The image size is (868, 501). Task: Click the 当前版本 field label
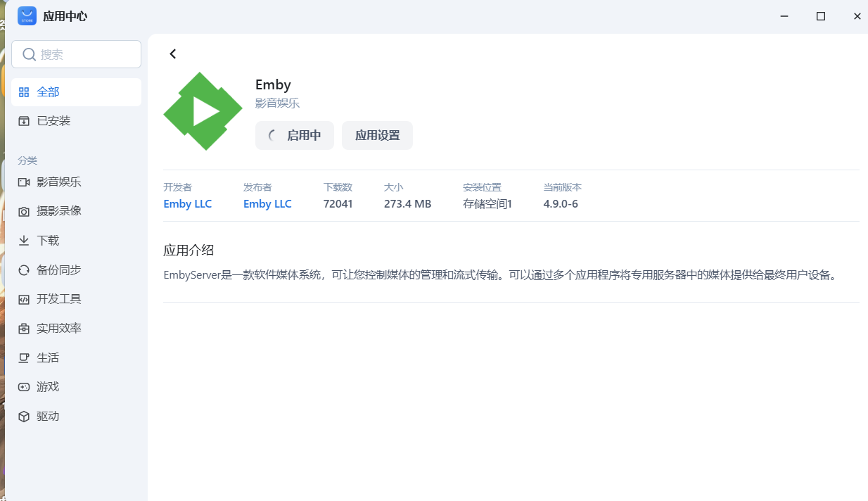pos(563,187)
